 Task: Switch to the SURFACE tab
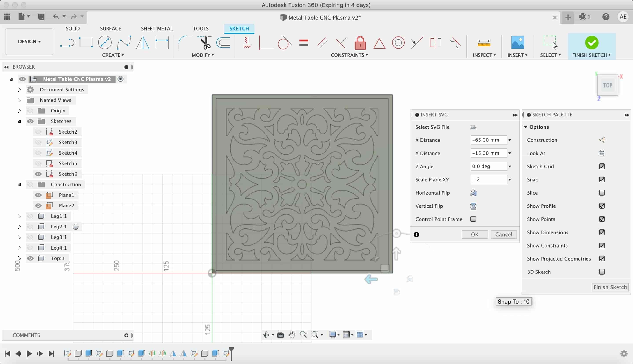tap(110, 29)
